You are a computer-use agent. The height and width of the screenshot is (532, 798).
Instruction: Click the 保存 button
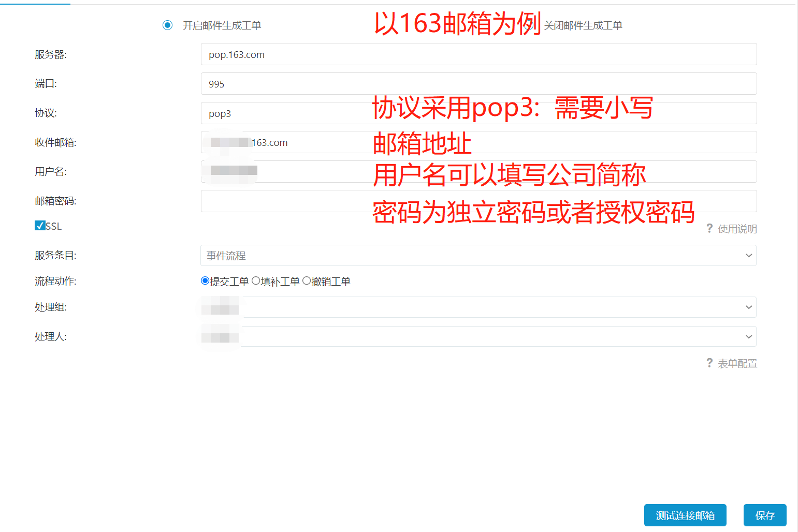point(764,515)
